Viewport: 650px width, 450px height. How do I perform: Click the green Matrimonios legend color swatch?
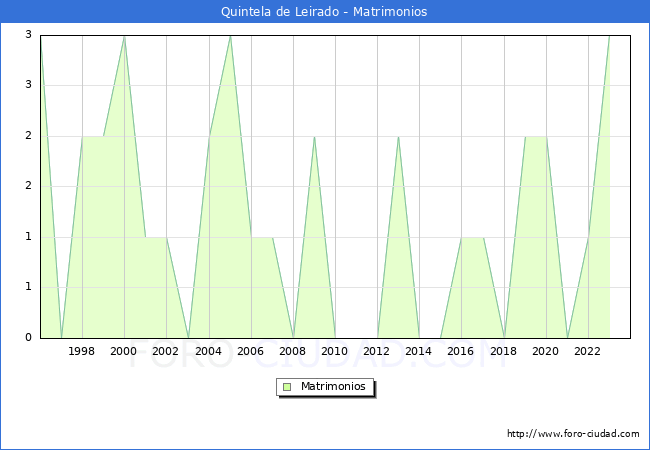(x=287, y=387)
